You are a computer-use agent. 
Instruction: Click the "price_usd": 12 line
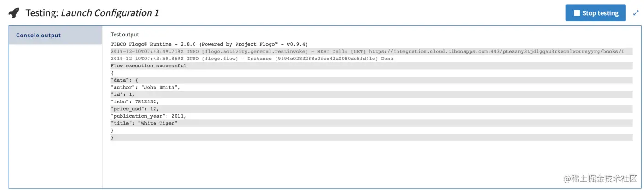point(372,109)
